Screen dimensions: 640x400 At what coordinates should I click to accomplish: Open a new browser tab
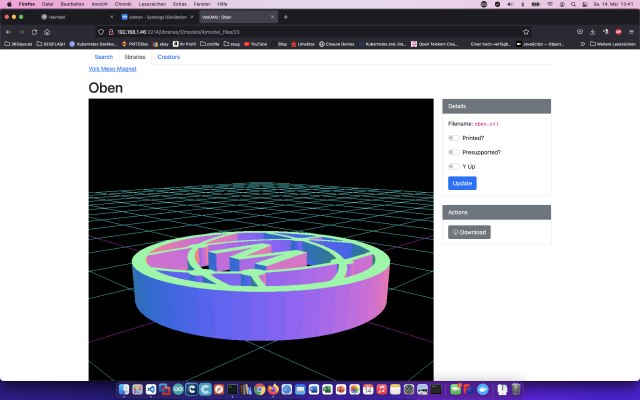[286, 17]
